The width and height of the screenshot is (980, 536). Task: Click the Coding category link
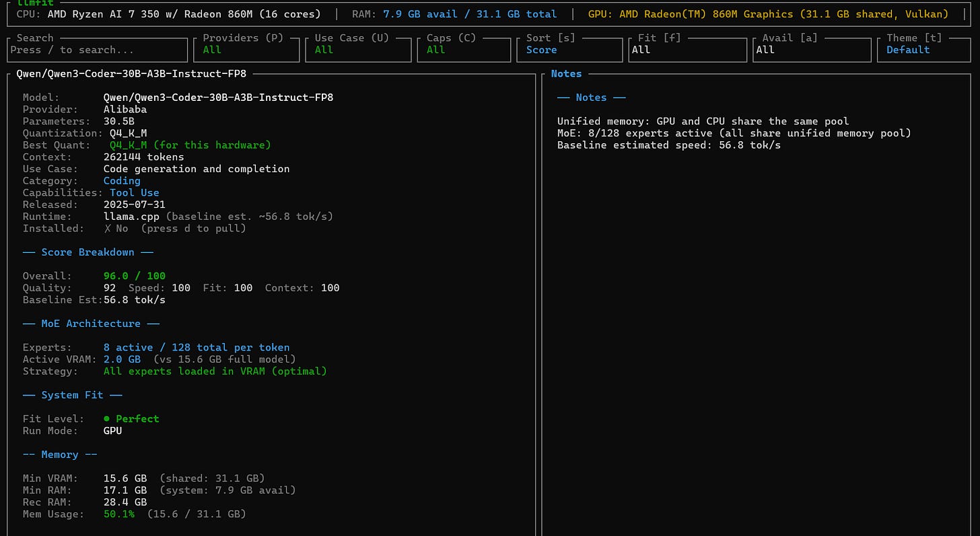click(x=122, y=181)
